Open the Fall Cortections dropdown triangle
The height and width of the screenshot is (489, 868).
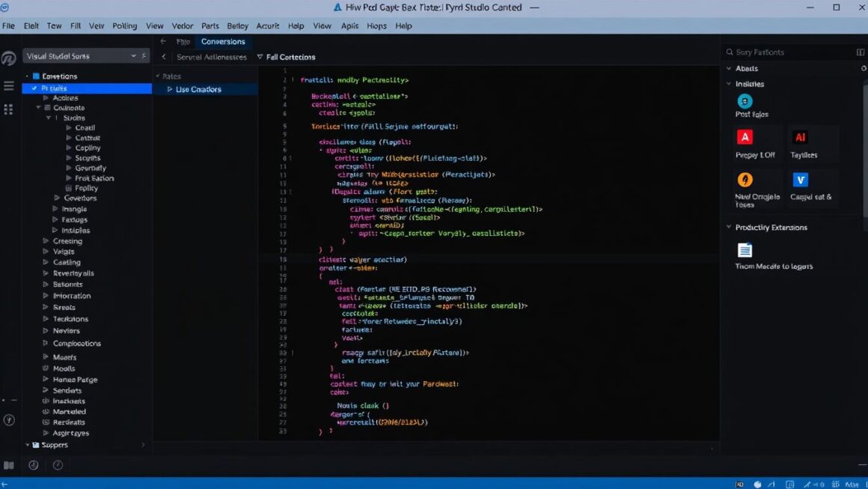coord(260,56)
